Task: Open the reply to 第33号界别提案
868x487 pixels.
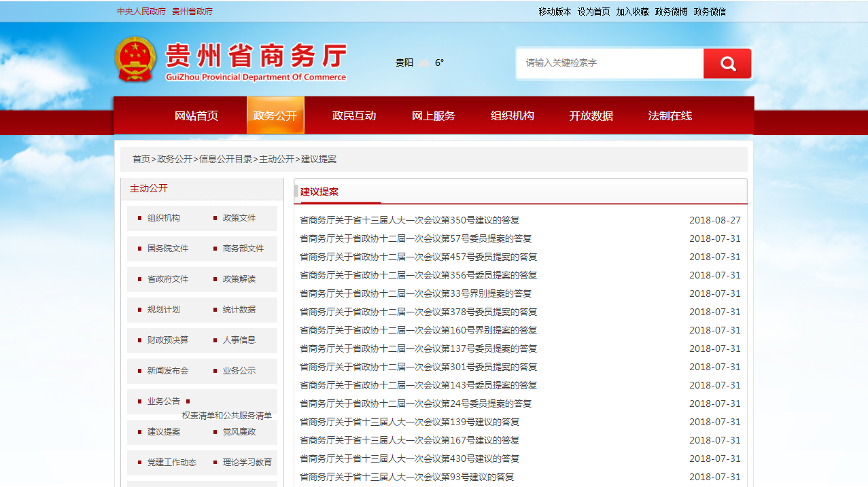Action: pos(415,293)
